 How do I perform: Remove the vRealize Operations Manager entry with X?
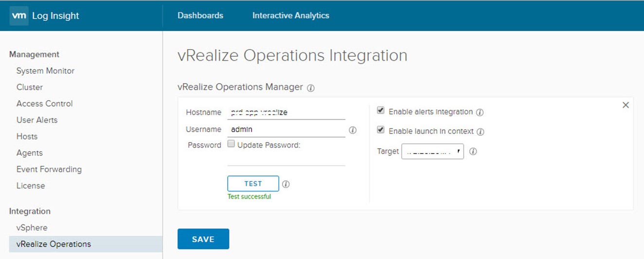[626, 105]
